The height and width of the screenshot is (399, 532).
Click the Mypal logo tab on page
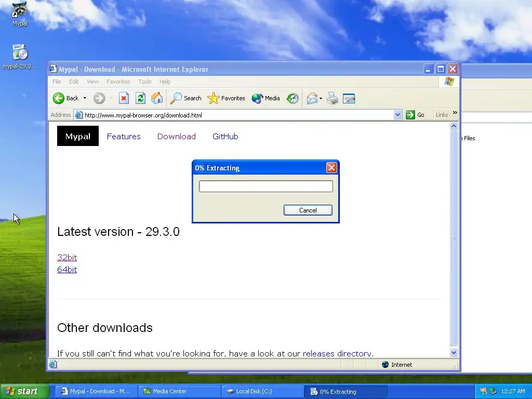coord(78,136)
